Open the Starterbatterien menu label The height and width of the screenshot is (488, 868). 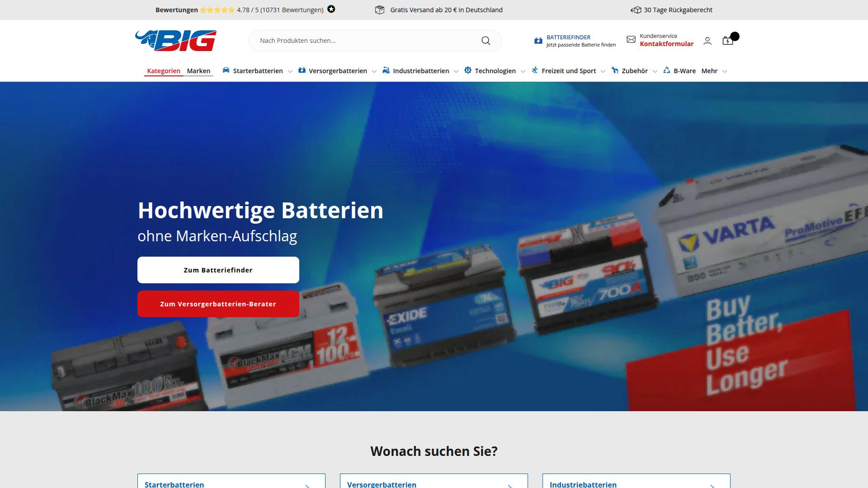pos(258,71)
